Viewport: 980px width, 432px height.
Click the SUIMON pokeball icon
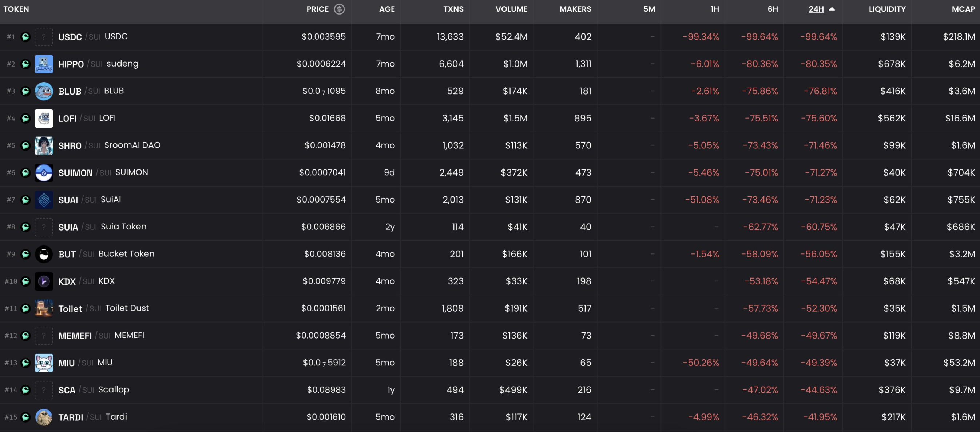click(44, 173)
